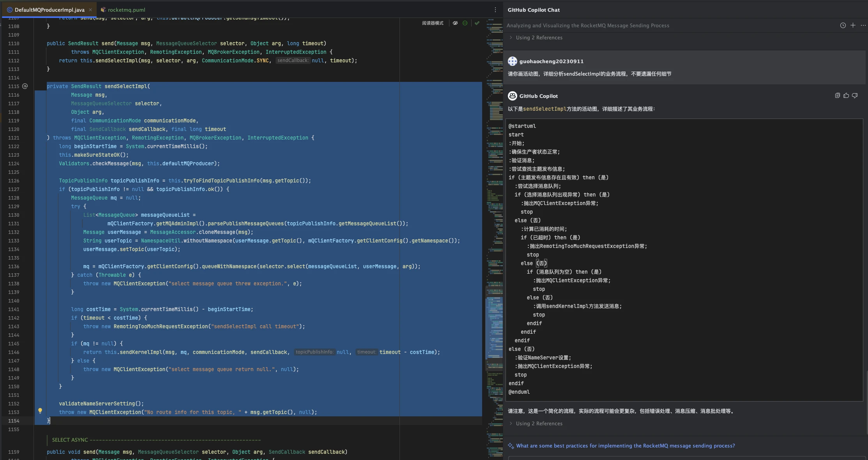Toggle the @ marker on line 1115 gutter
The height and width of the screenshot is (460, 868).
coord(25,86)
